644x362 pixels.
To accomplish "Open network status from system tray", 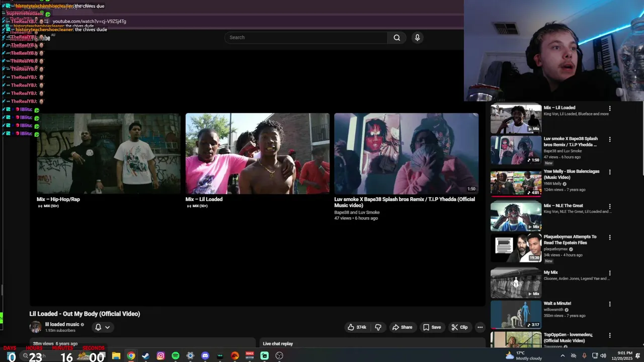I will coord(595,356).
